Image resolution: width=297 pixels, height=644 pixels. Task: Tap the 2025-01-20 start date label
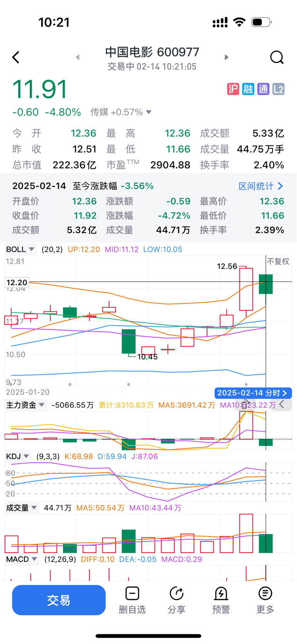(27, 392)
